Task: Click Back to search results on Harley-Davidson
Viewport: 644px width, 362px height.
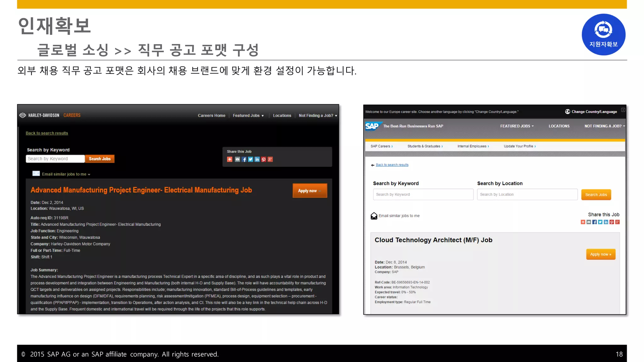Action: (47, 133)
